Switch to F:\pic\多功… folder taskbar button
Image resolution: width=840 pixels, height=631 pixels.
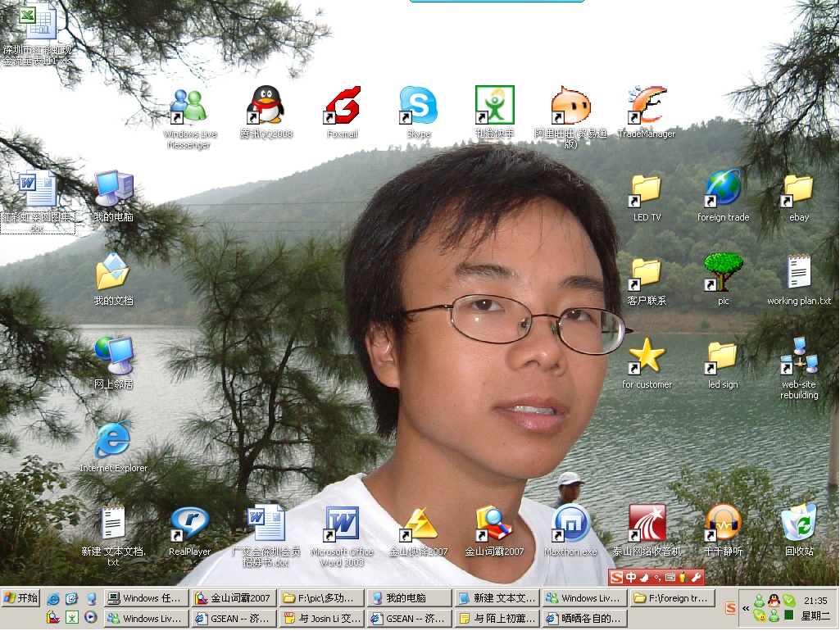(x=322, y=597)
